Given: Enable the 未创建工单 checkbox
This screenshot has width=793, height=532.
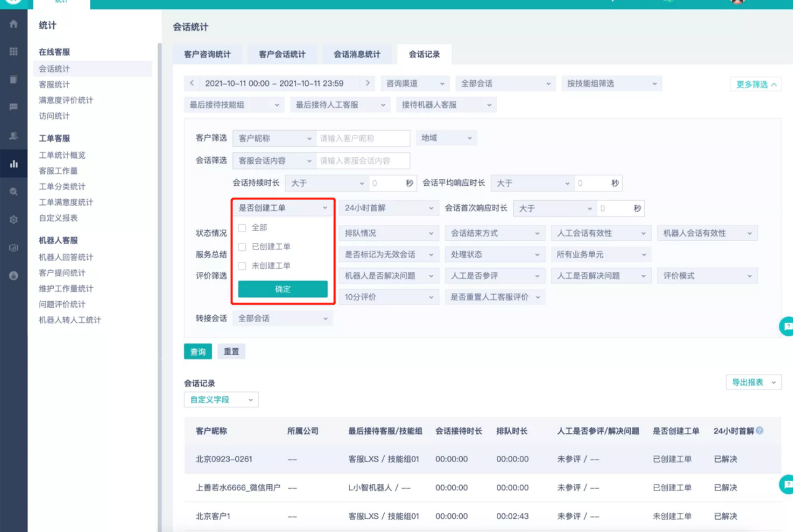Looking at the screenshot, I should (x=242, y=266).
